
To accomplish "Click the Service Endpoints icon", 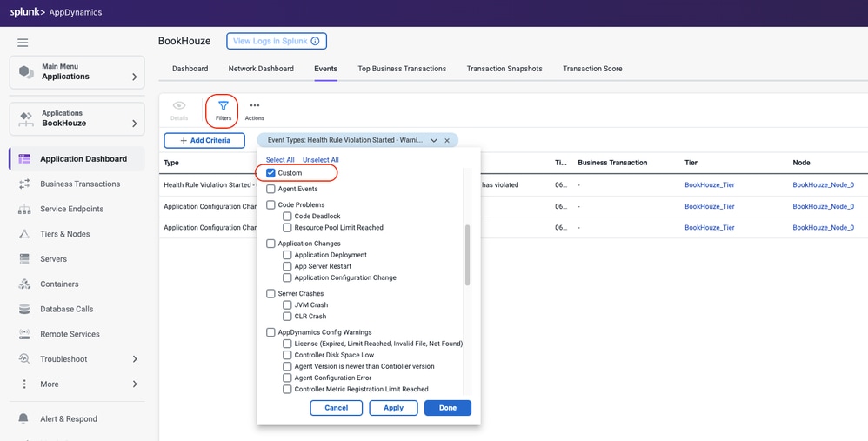I will click(24, 209).
